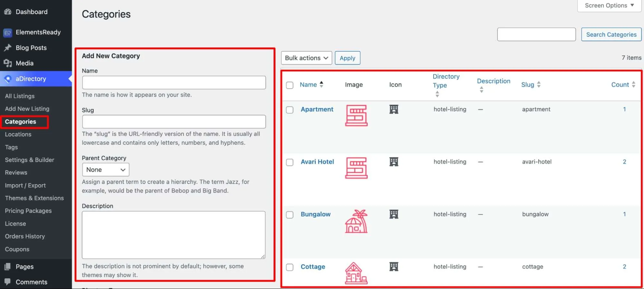Click into the category Name input field
This screenshot has height=289, width=644.
[174, 82]
